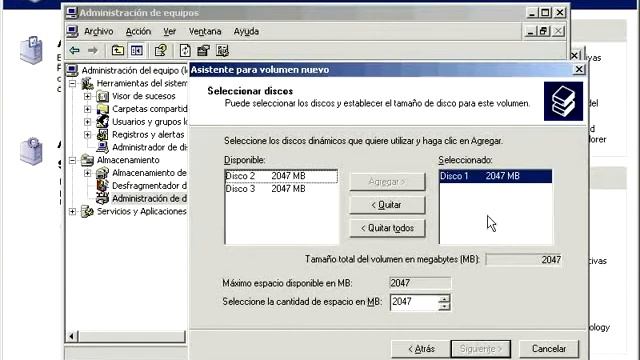Click the Quitar button
640x360 pixels.
coord(387,205)
